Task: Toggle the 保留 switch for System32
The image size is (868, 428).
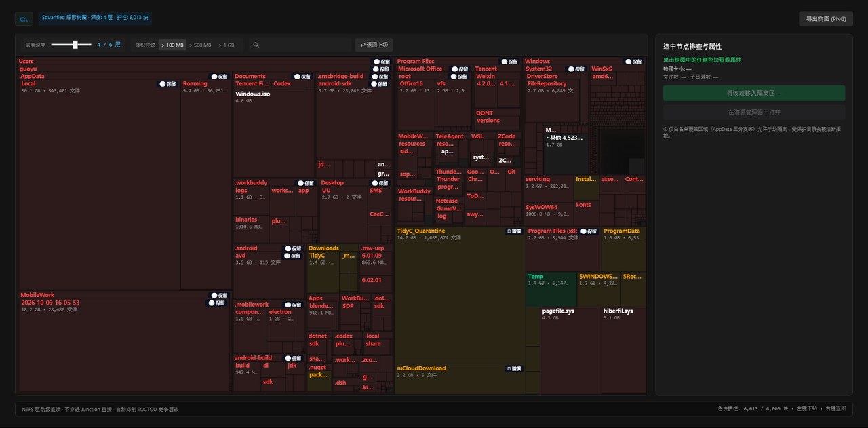Action: [x=576, y=69]
